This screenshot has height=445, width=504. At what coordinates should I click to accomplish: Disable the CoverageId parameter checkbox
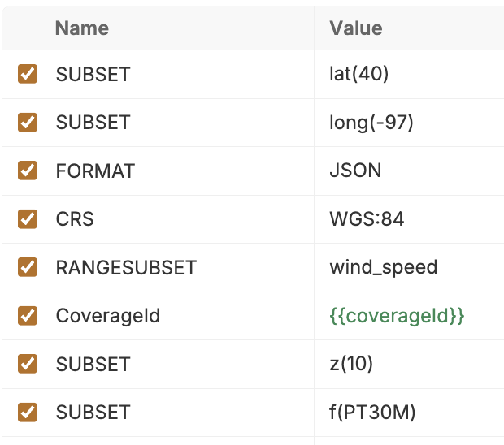(x=28, y=316)
